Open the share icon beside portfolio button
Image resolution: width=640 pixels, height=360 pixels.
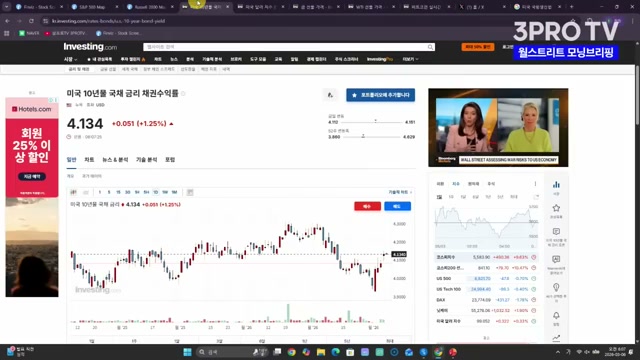point(330,95)
